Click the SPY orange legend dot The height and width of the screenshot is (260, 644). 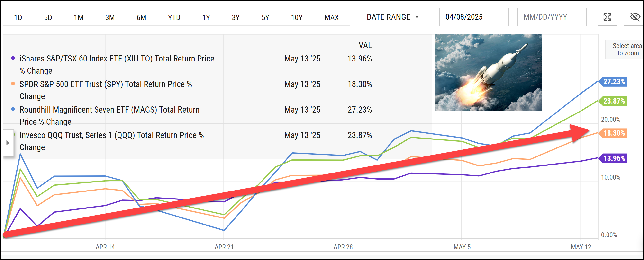13,84
